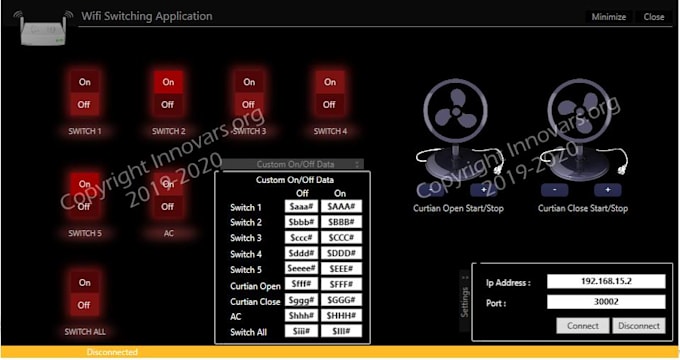Viewport: 680px width, 360px height.
Task: Click the Port number field
Action: [606, 302]
